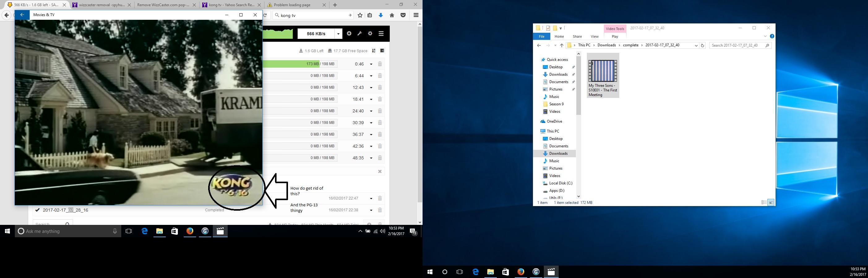Switch to Problem loading page tab
This screenshot has height=278, width=868.
click(x=297, y=5)
